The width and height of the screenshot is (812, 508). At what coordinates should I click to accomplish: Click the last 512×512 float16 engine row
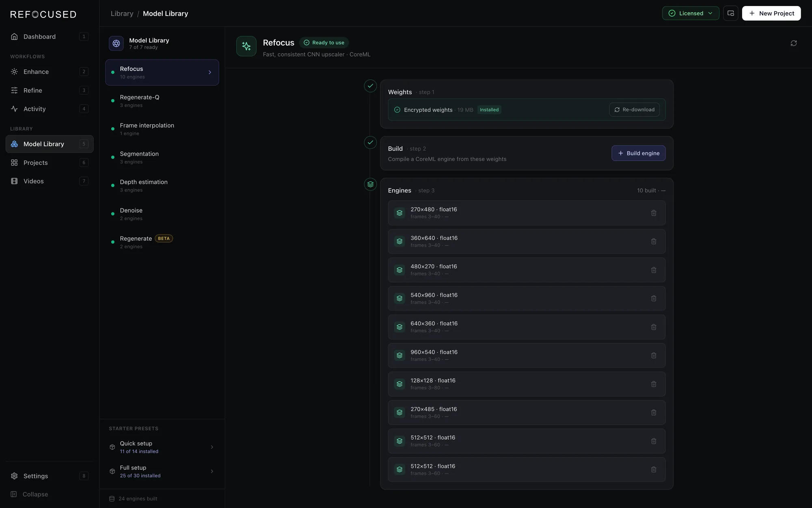tap(527, 469)
